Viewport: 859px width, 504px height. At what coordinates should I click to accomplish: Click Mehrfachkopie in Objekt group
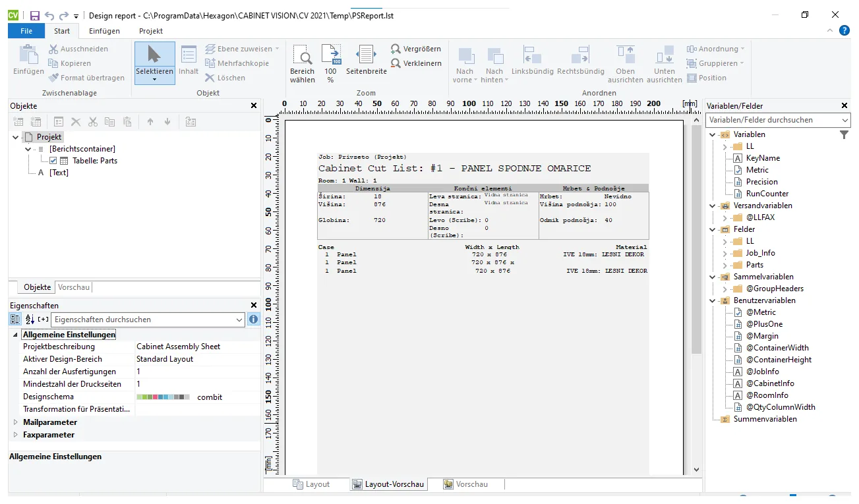(236, 63)
